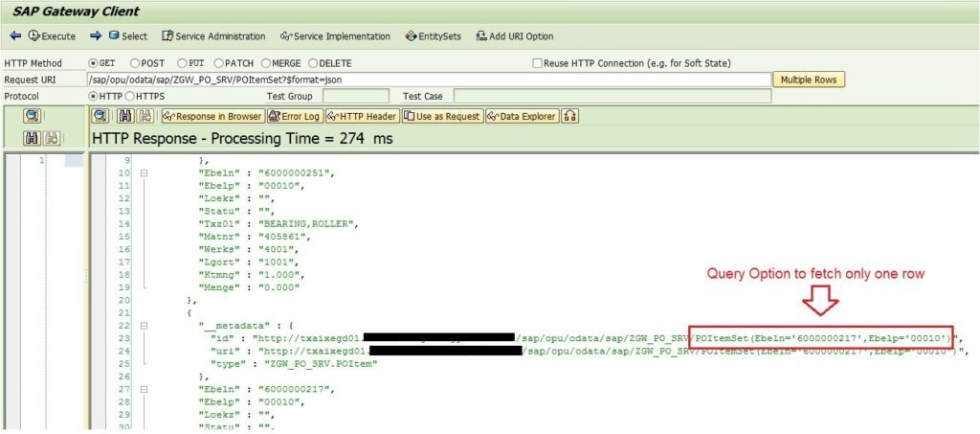Image resolution: width=980 pixels, height=434 pixels.
Task: Click Find Next icon in left pane
Action: pyautogui.click(x=52, y=138)
